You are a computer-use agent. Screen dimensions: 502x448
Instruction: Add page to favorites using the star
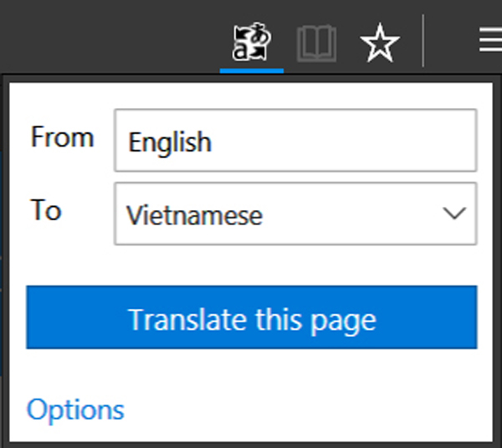379,44
